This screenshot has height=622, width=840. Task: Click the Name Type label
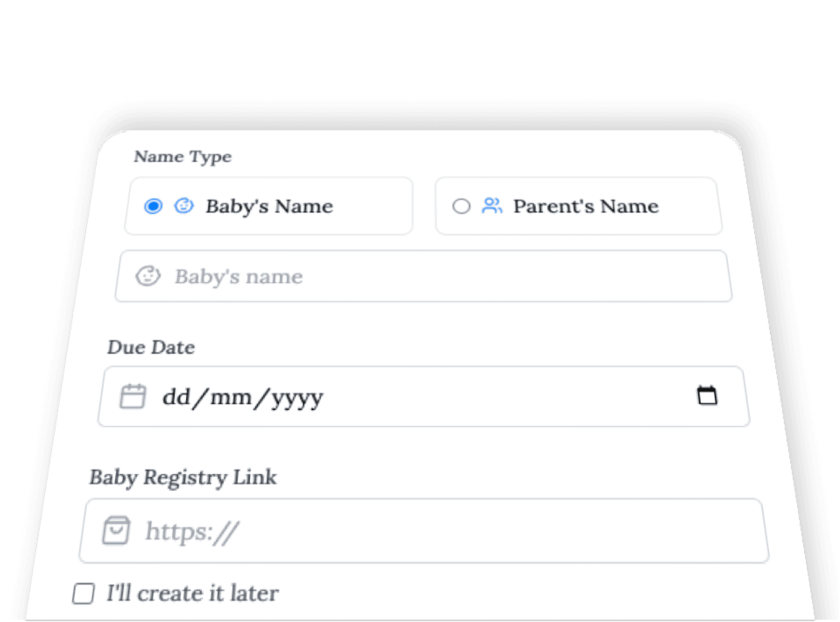[183, 157]
